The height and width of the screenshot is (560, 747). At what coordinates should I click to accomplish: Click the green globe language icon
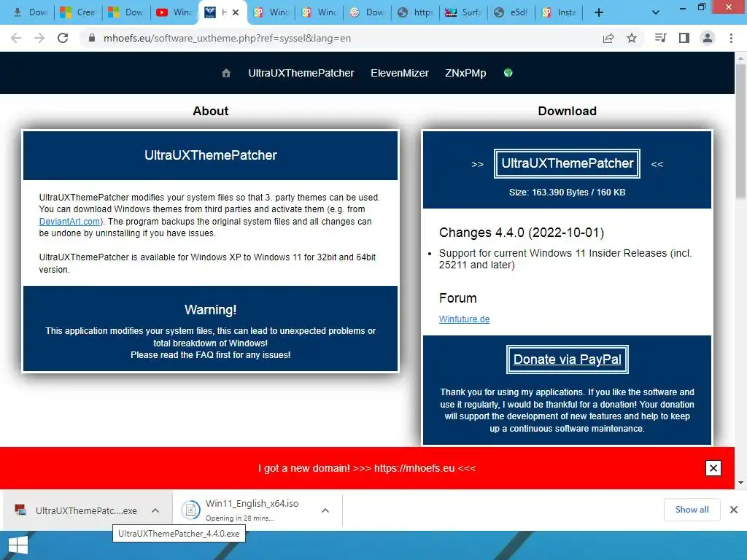(508, 73)
